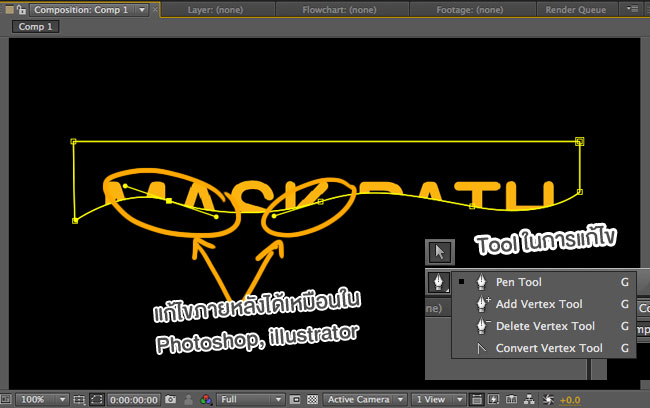Click the Pen tool toolbar button

point(439,282)
